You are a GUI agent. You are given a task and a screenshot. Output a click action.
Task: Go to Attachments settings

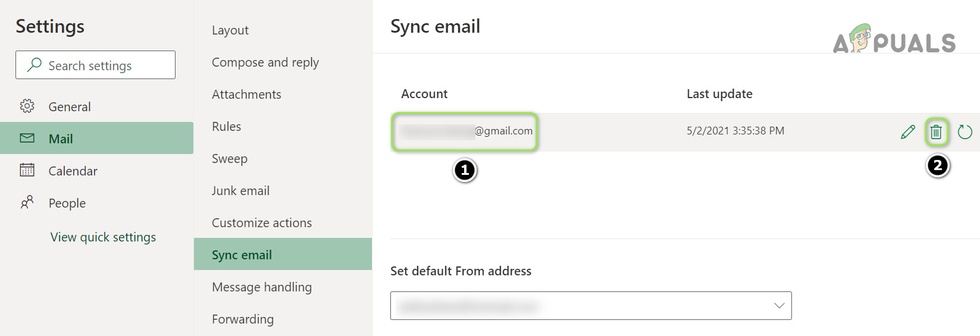pos(246,95)
